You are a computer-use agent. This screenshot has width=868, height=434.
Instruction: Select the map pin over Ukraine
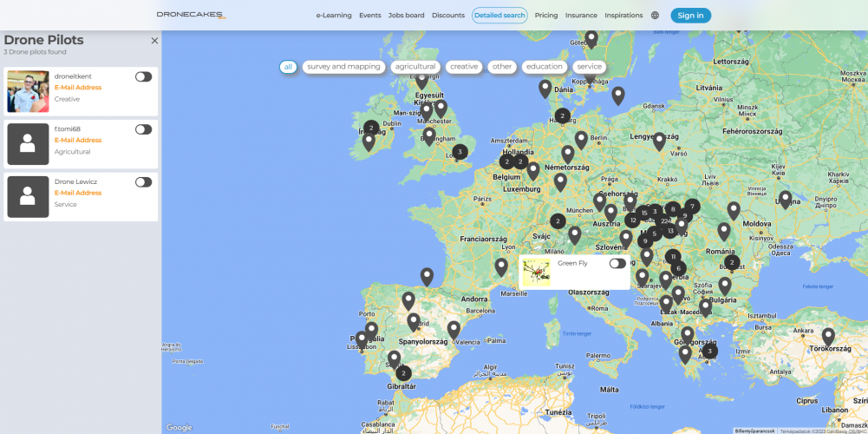click(x=785, y=200)
